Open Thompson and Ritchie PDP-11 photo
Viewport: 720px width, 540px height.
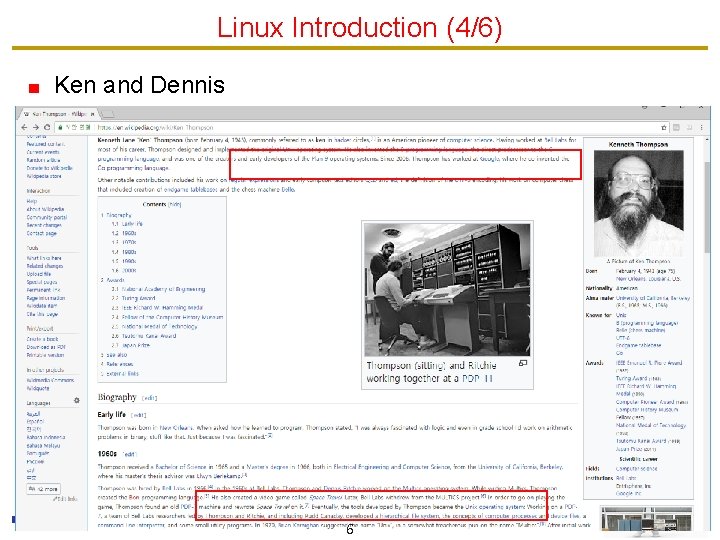pos(447,289)
